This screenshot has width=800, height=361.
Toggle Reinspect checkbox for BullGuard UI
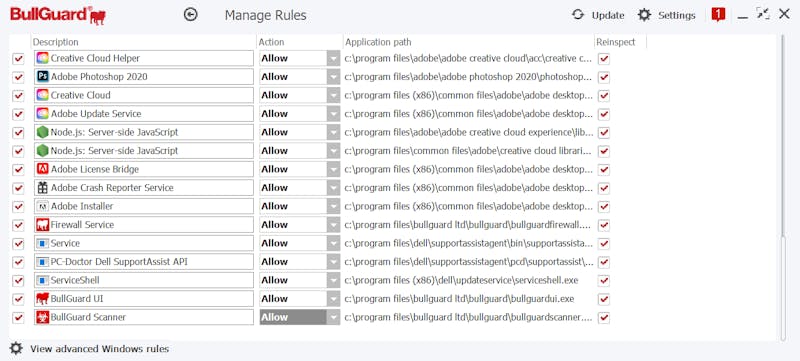[604, 299]
